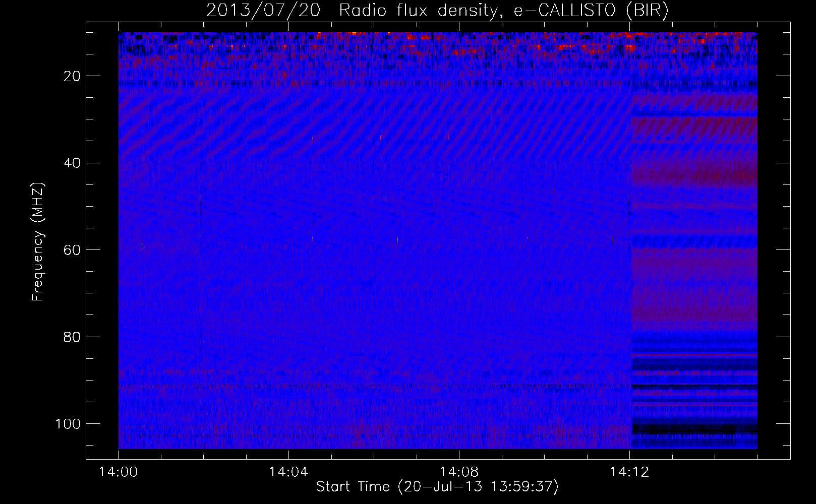
Task: Click the 40 frequency tick label
Action: tap(72, 163)
